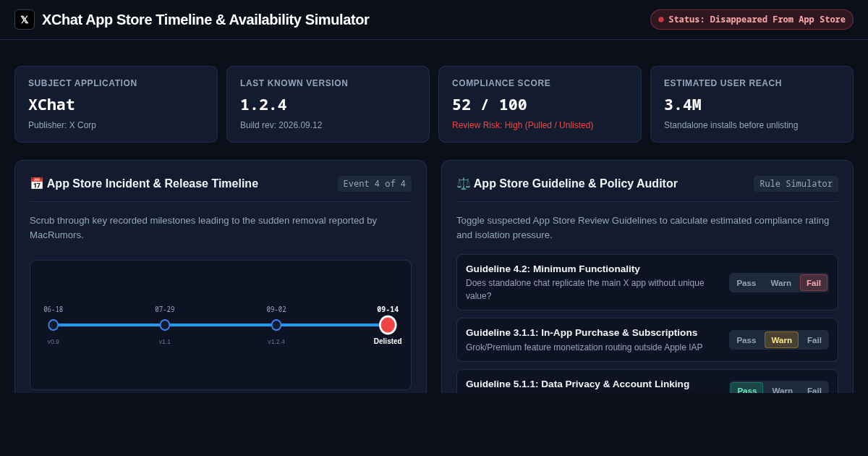Set Guideline 4.2 Minimum Functionality to Pass

point(746,283)
